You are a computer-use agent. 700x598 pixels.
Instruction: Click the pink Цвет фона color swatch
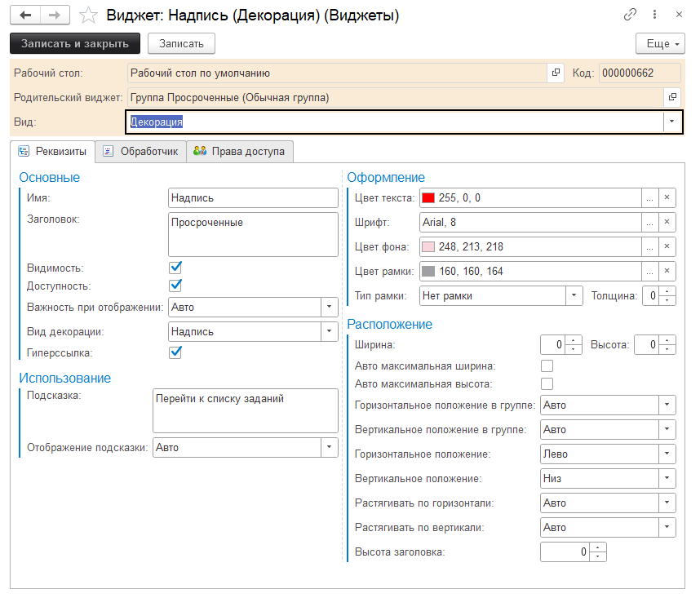[428, 246]
